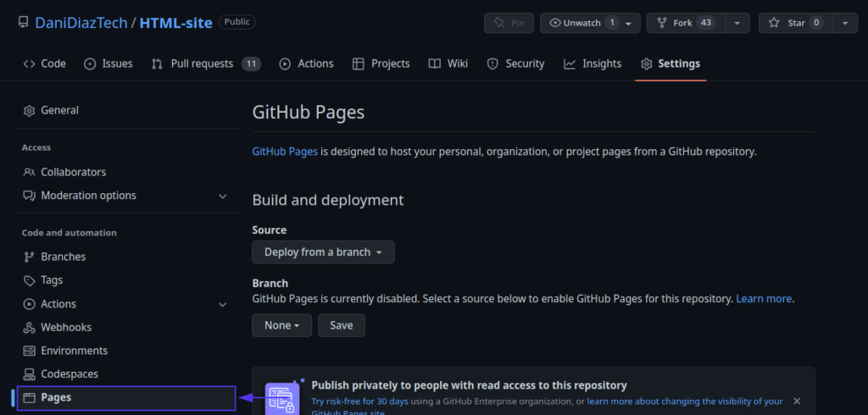This screenshot has height=415, width=868.
Task: Open the Learn more link
Action: coord(764,299)
